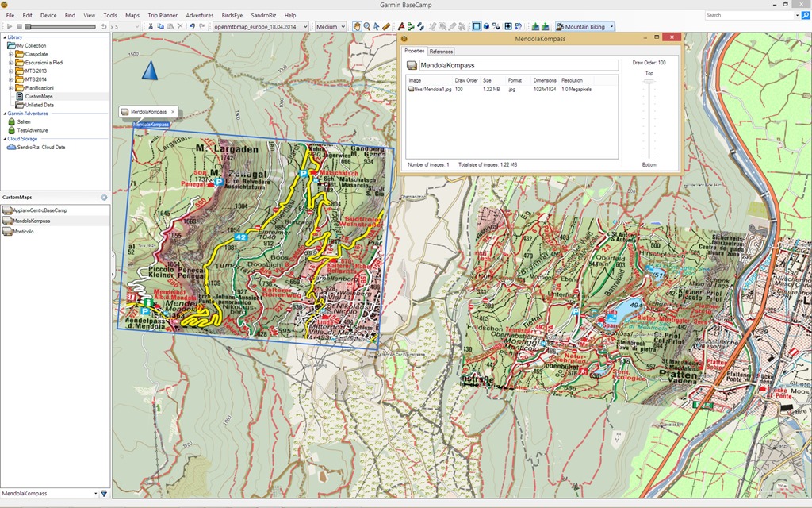
Task: Open the Medium detail level dropdown
Action: coord(331,26)
